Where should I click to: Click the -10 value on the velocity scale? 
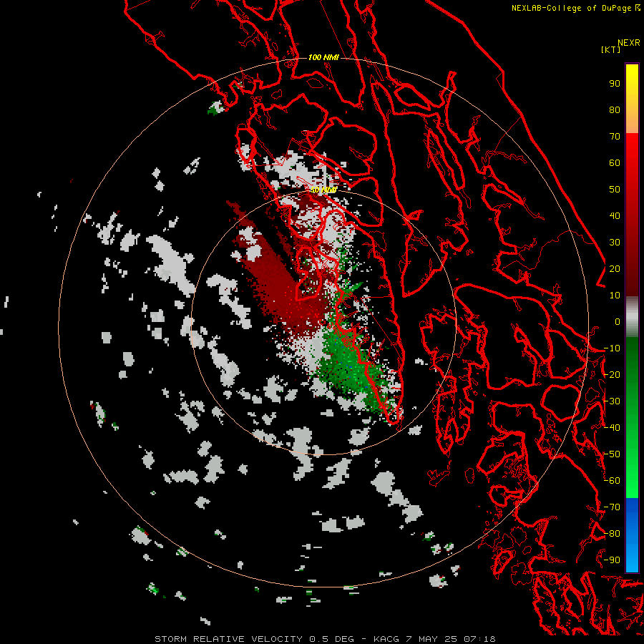[612, 348]
